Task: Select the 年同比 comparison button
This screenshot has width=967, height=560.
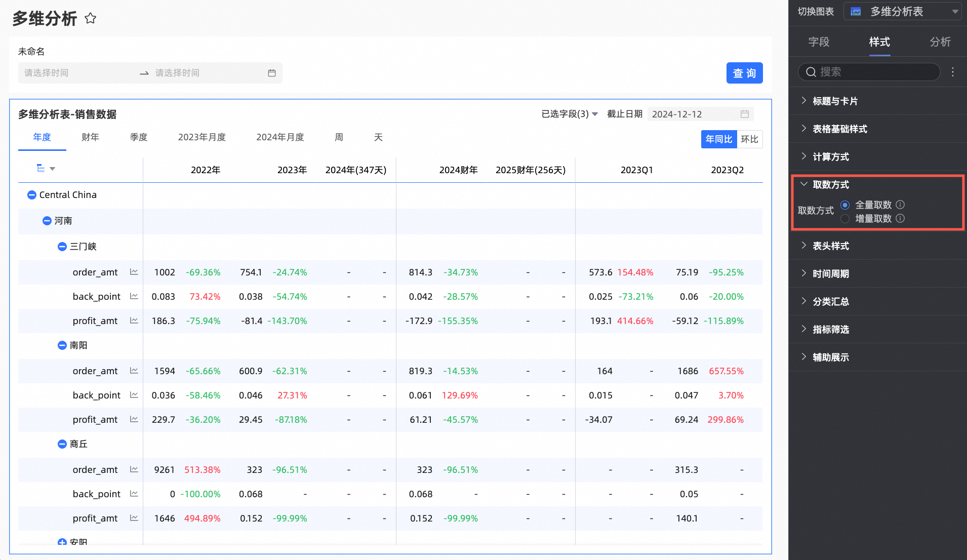Action: [x=718, y=139]
